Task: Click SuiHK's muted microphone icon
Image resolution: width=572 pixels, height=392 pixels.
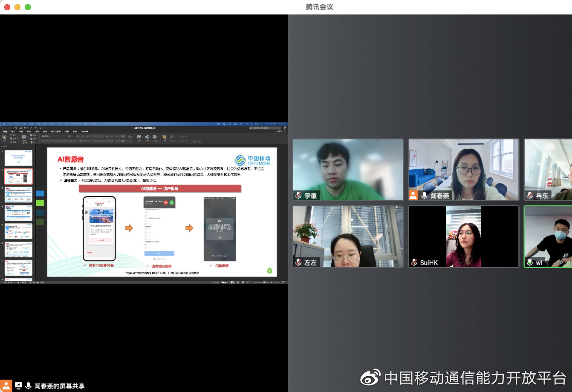Action: click(414, 262)
